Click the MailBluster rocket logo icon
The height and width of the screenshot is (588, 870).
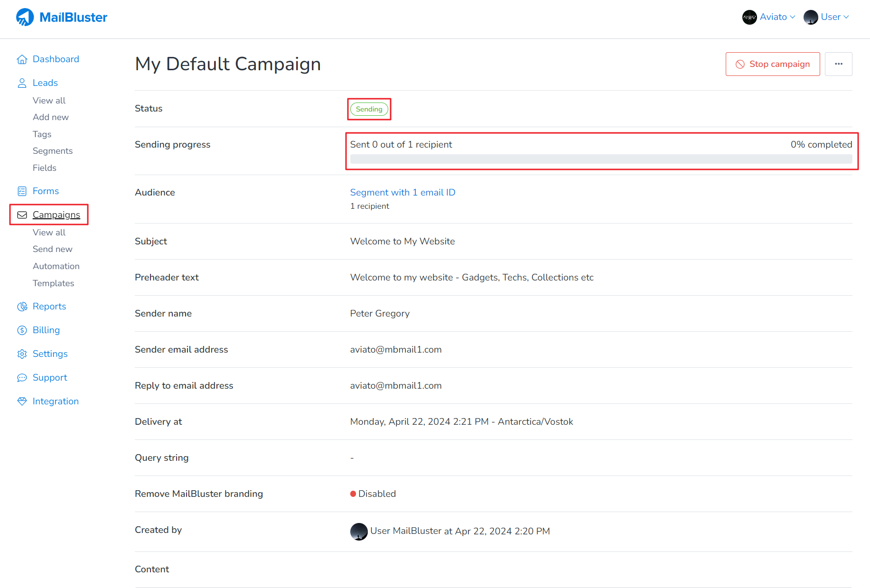click(25, 18)
